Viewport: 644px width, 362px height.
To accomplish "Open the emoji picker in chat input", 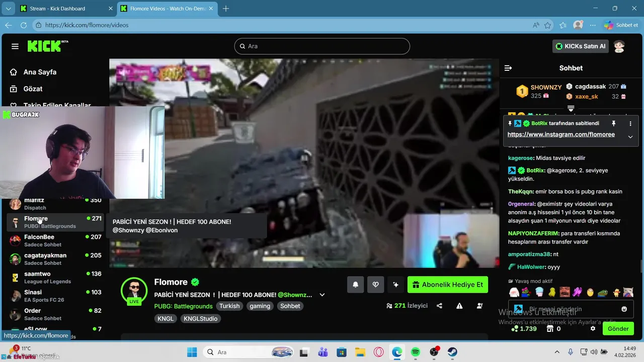I will coord(624,309).
